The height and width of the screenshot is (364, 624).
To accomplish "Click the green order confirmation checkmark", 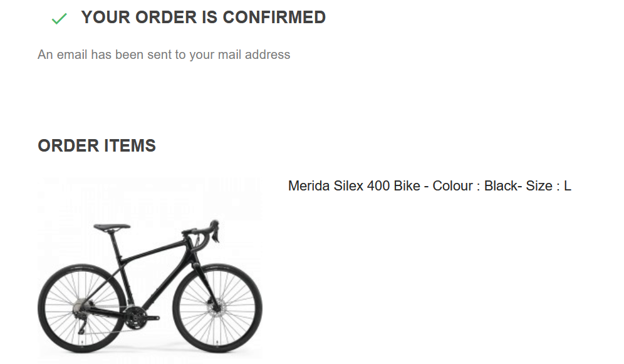I will (59, 19).
